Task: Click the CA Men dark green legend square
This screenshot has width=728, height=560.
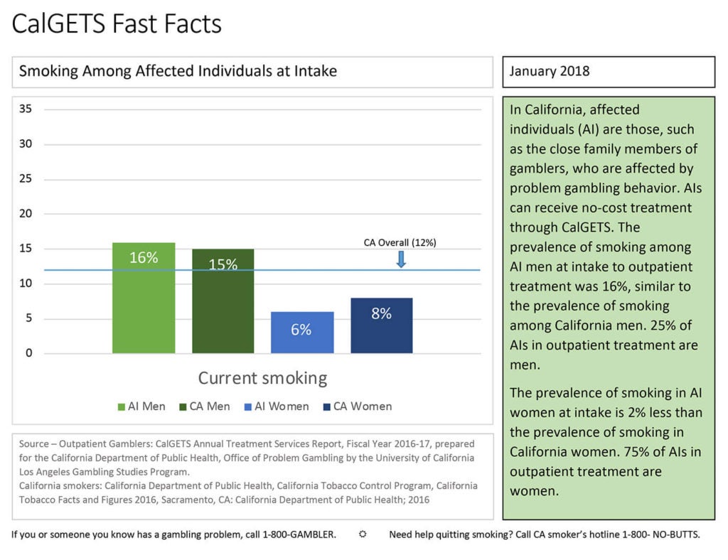Action: pyautogui.click(x=182, y=407)
